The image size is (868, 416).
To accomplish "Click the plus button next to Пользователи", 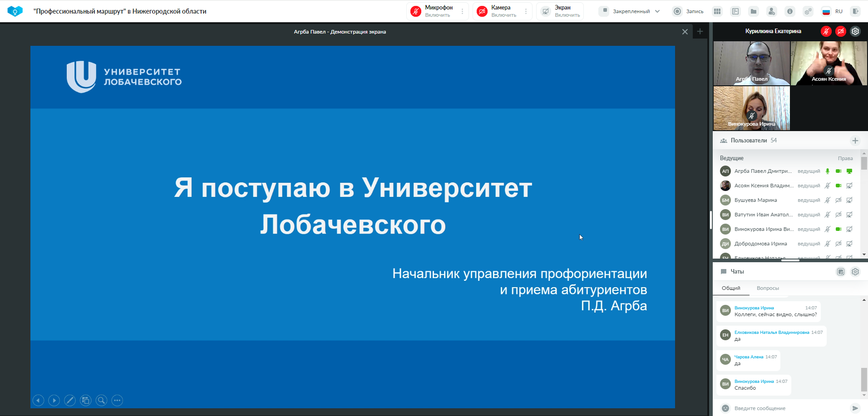I will [855, 141].
